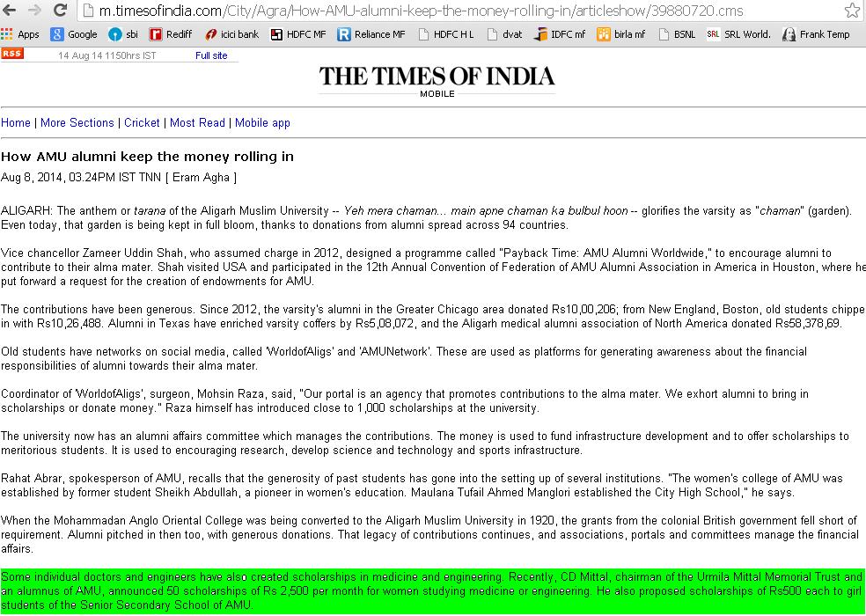Open the sbi bookmark
The image size is (866, 616).
pos(123,34)
